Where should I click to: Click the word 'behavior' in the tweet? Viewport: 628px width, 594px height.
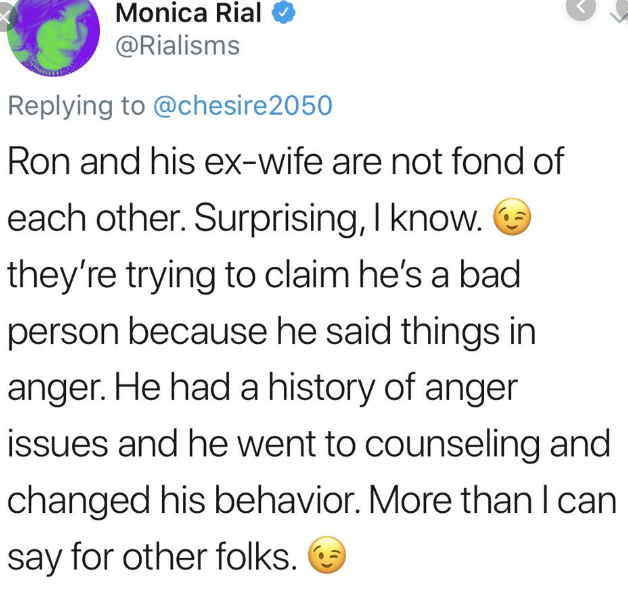point(287,500)
